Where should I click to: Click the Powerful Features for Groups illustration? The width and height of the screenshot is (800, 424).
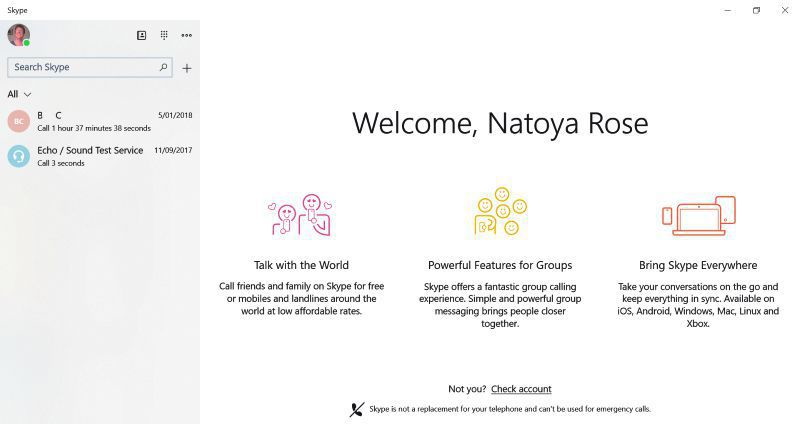point(501,211)
